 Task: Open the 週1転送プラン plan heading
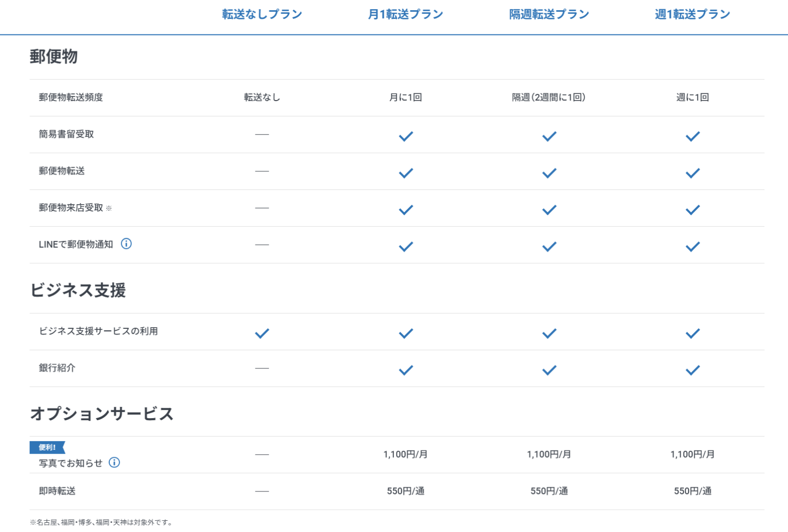[x=693, y=14]
